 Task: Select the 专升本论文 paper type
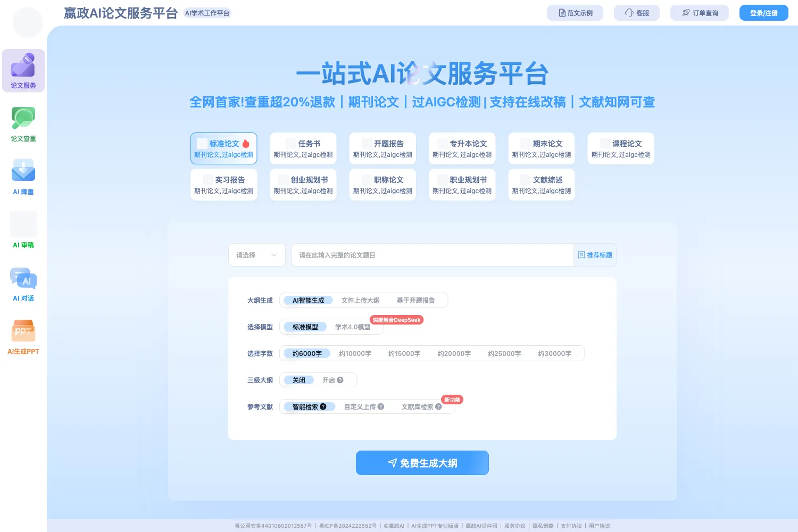462,148
